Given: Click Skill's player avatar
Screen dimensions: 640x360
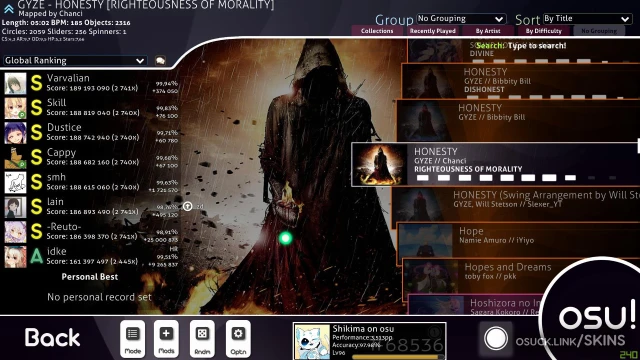Looking at the screenshot, I should 16,108.
